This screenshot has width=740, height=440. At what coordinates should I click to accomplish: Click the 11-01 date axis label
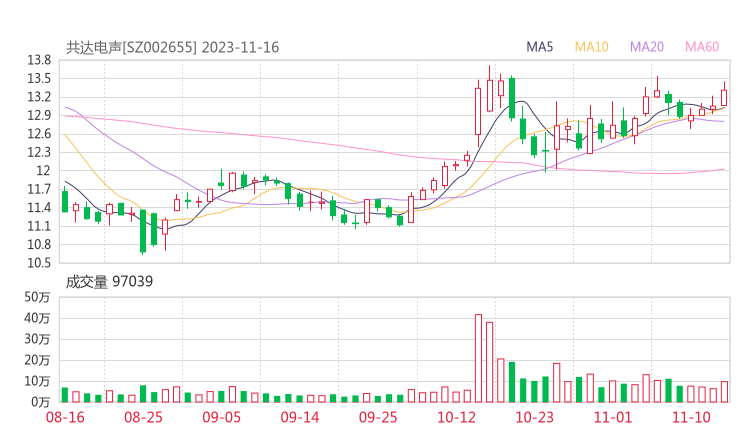coord(613,417)
